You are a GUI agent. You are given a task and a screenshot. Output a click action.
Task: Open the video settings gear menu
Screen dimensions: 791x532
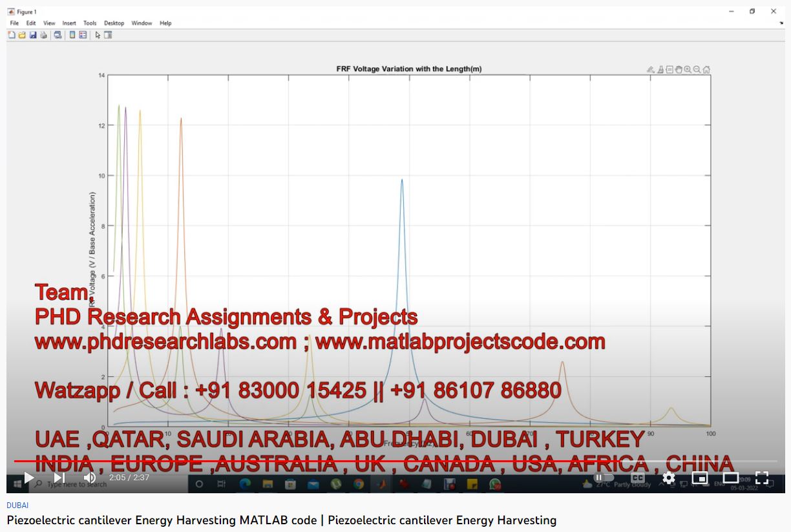[x=669, y=478]
